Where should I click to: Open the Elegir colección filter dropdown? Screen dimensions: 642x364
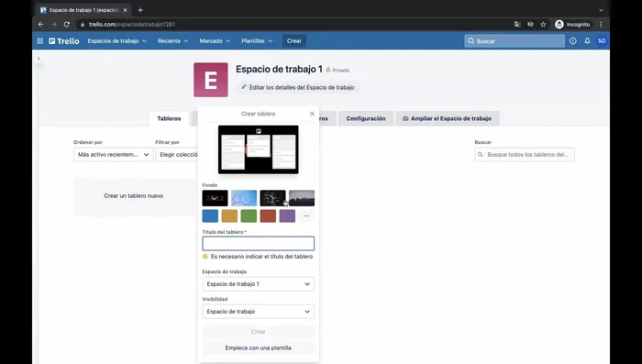coord(177,155)
